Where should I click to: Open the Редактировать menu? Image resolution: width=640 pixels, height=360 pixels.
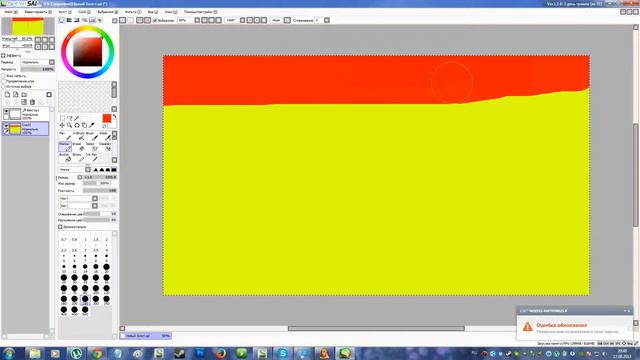pyautogui.click(x=38, y=12)
